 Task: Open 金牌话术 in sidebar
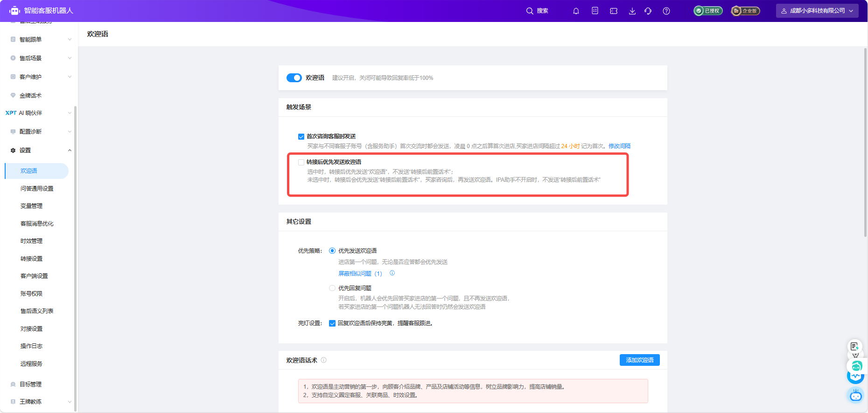(x=30, y=95)
